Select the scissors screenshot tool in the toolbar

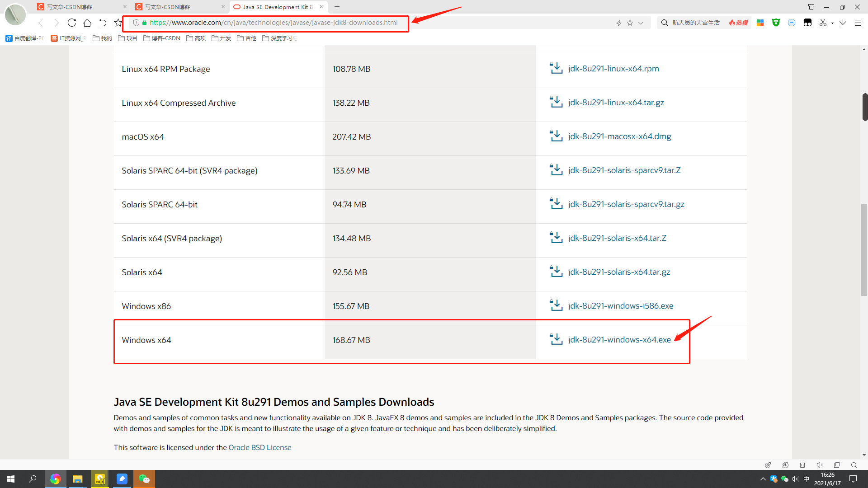[x=823, y=23]
